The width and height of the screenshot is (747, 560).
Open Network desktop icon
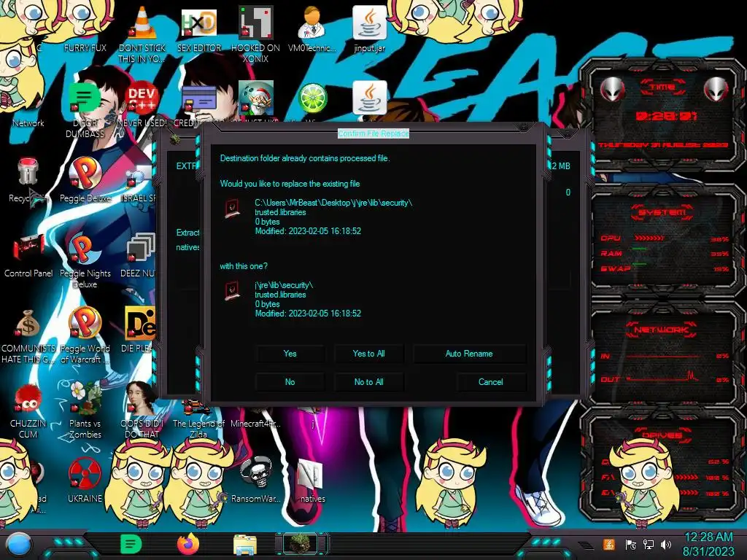[x=28, y=122]
